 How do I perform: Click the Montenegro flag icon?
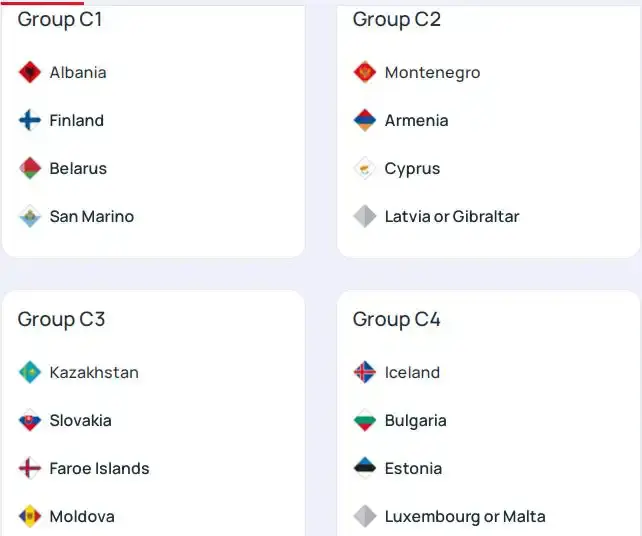click(365, 72)
